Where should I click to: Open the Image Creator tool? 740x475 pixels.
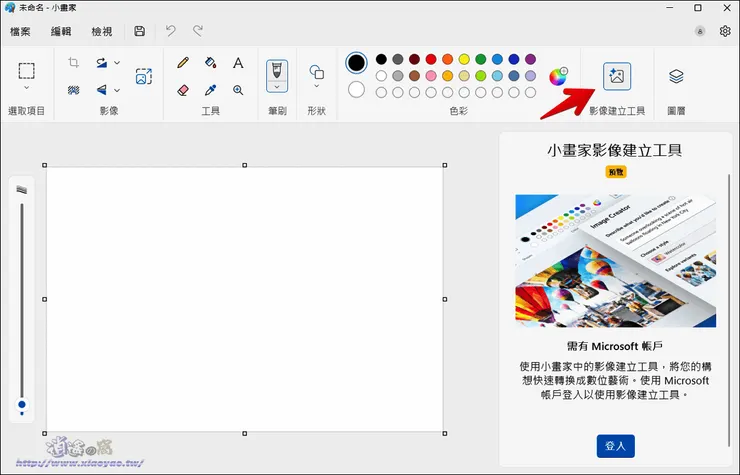[617, 76]
